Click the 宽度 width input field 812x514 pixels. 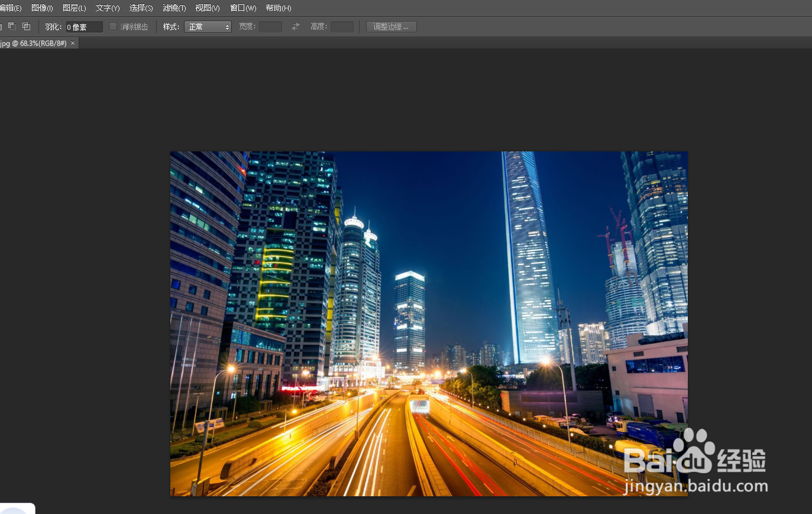tap(270, 27)
